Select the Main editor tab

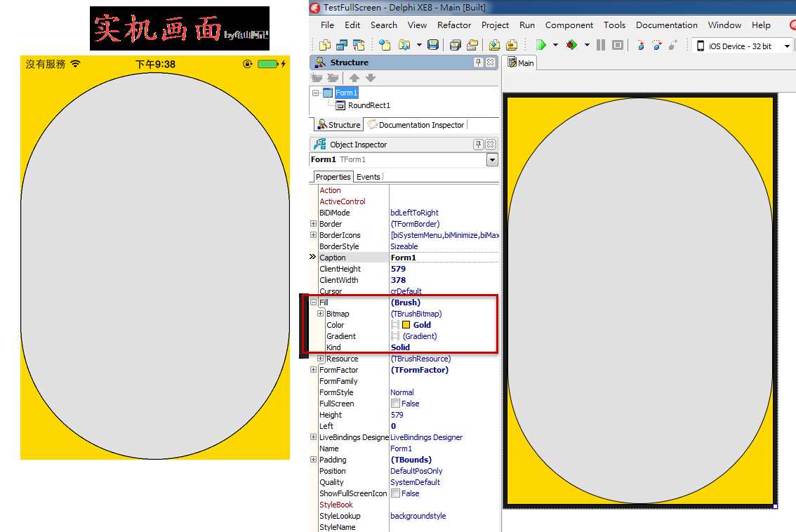point(521,63)
